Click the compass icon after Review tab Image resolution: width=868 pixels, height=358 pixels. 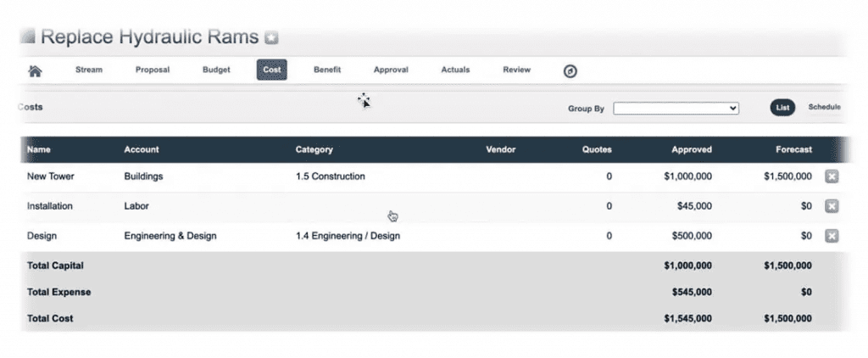[570, 71]
